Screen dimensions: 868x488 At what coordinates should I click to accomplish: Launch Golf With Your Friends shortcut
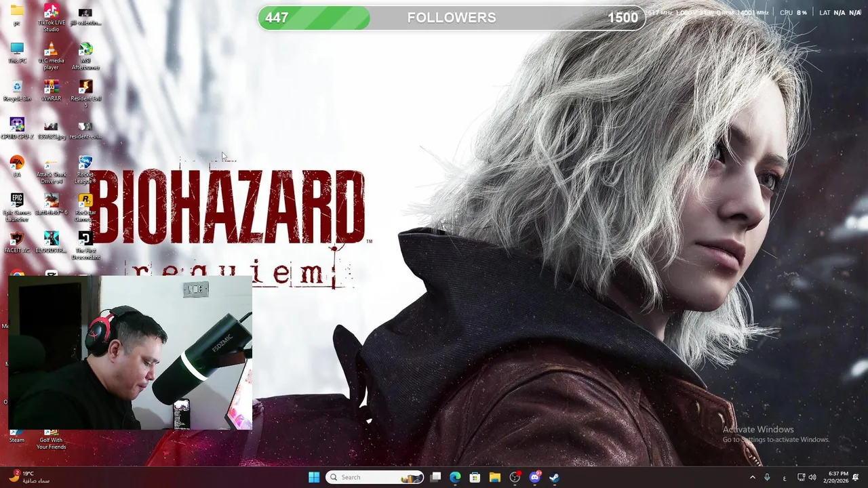click(x=51, y=440)
